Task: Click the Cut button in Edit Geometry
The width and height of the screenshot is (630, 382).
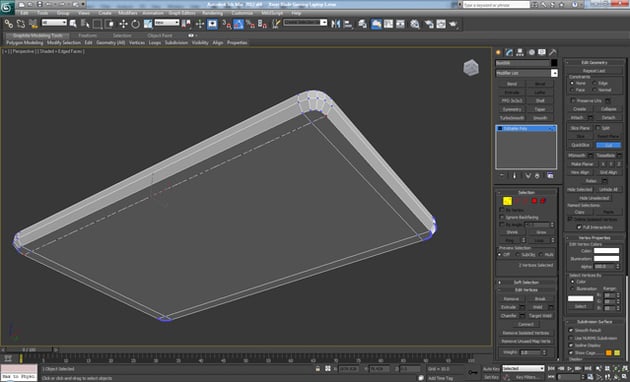Action: tap(608, 145)
